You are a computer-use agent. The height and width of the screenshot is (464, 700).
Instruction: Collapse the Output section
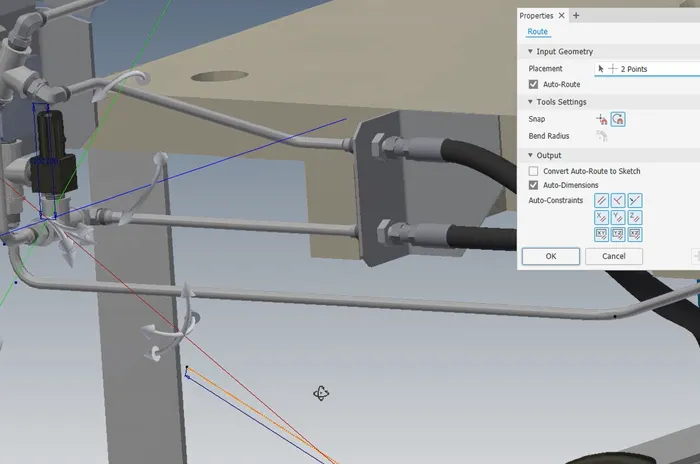point(530,156)
